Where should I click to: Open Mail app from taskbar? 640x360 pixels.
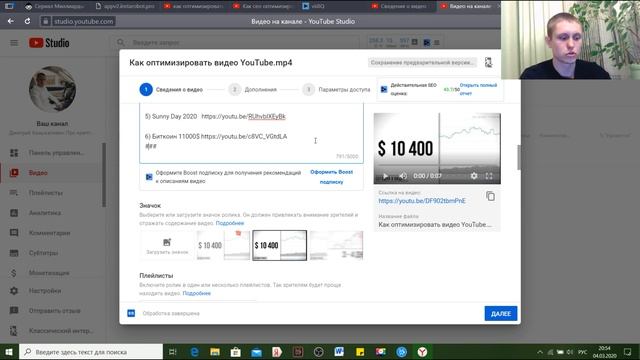coord(256,352)
